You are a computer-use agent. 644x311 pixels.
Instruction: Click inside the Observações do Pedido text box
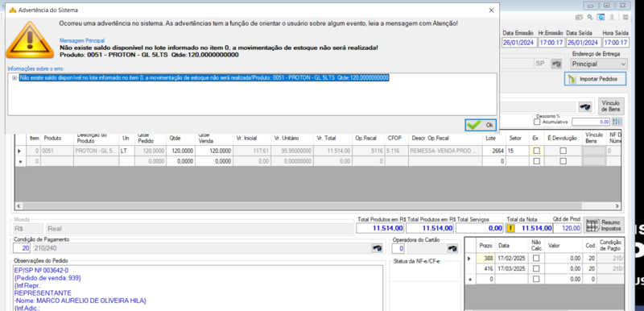pos(197,288)
